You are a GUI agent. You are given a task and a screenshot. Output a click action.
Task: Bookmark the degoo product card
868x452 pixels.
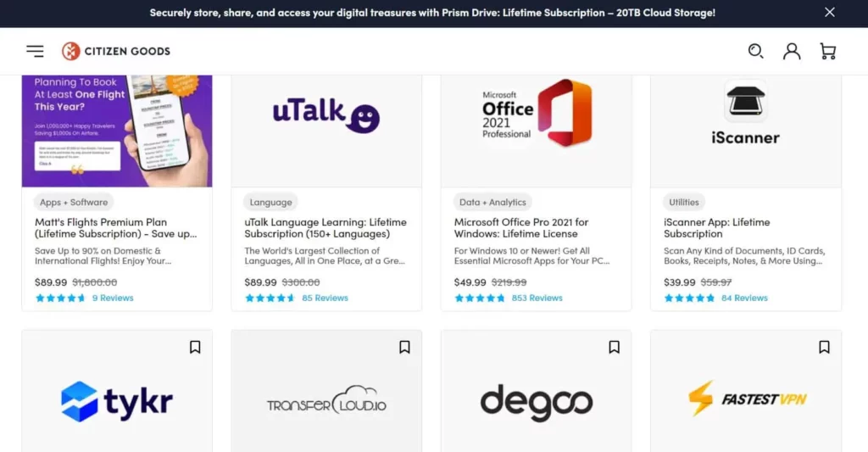[614, 347]
